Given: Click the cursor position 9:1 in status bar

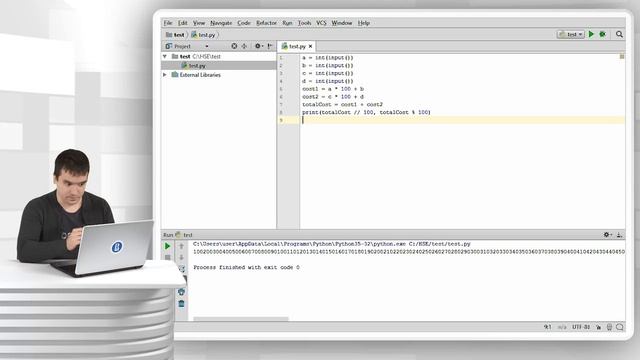Looking at the screenshot, I should (548, 327).
